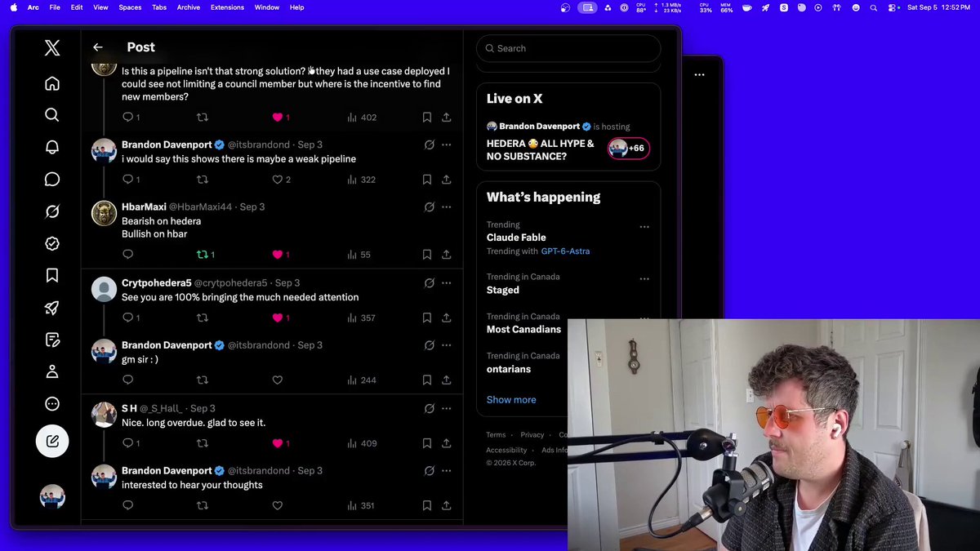980x551 pixels.
Task: Open the Home icon in X sidebar
Action: click(52, 83)
